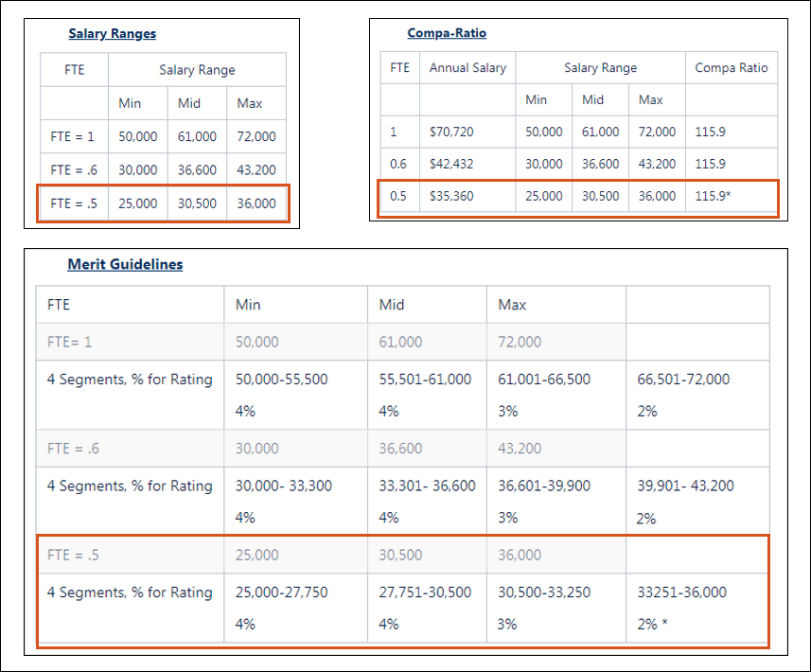Click the FTE column header in Salary Ranges
Viewport: 811px width, 672px height.
pos(74,69)
